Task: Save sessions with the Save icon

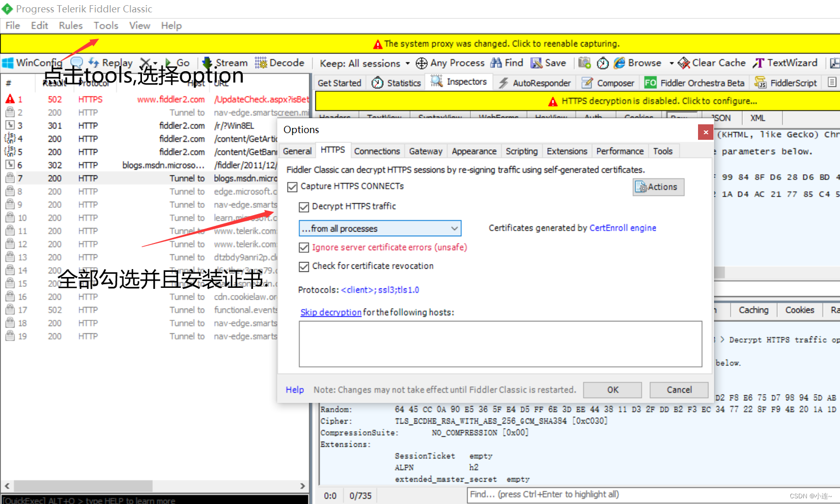Action: tap(549, 63)
